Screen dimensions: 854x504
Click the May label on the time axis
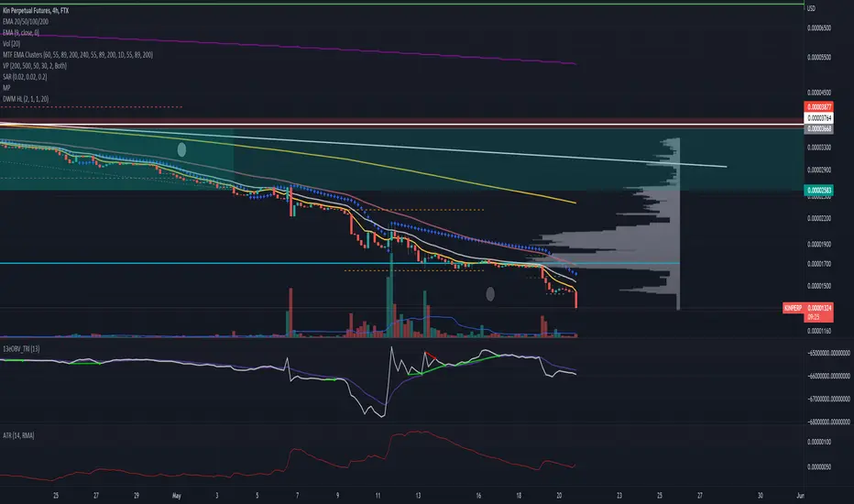(177, 496)
